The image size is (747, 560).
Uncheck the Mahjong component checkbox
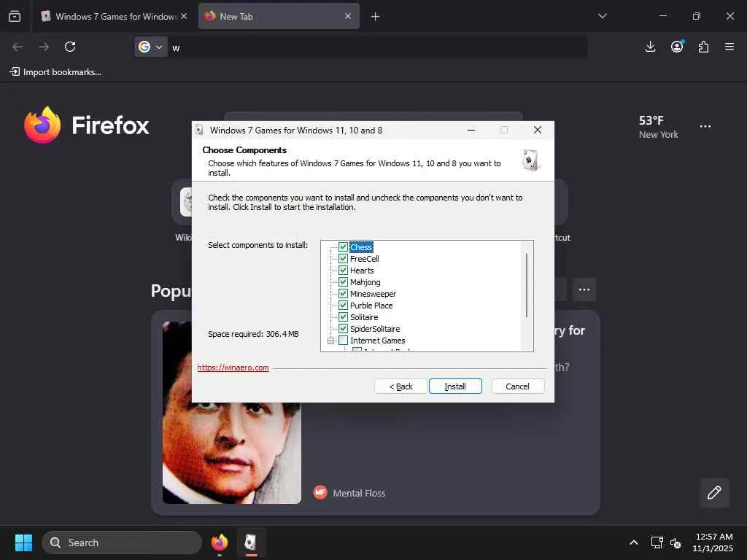343,282
